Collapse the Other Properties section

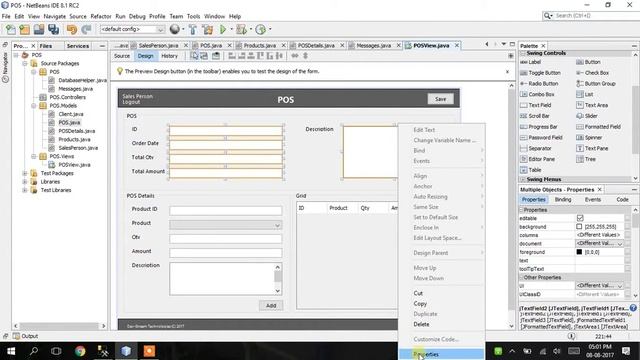click(x=521, y=278)
